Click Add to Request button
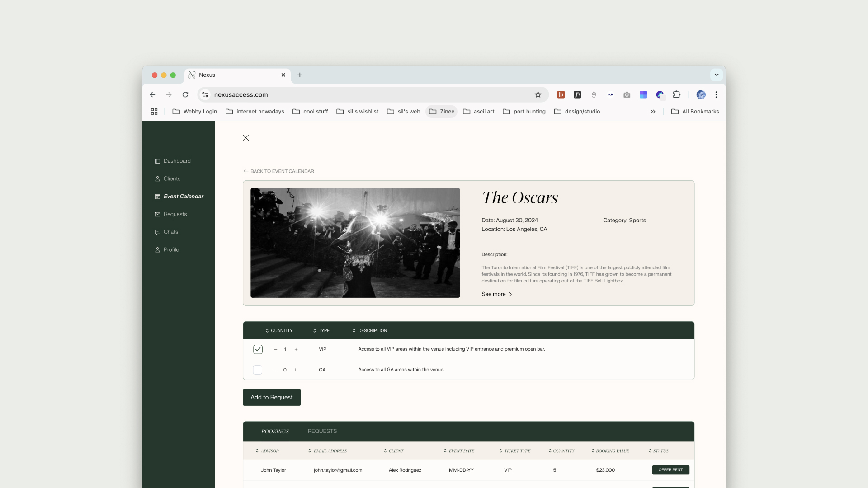Screen dimensions: 868x488 pyautogui.click(x=272, y=397)
